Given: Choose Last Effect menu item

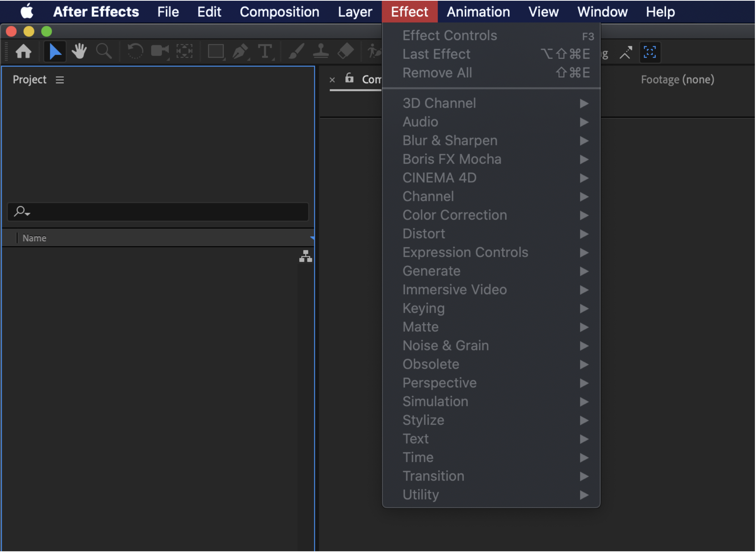Looking at the screenshot, I should tap(491, 54).
